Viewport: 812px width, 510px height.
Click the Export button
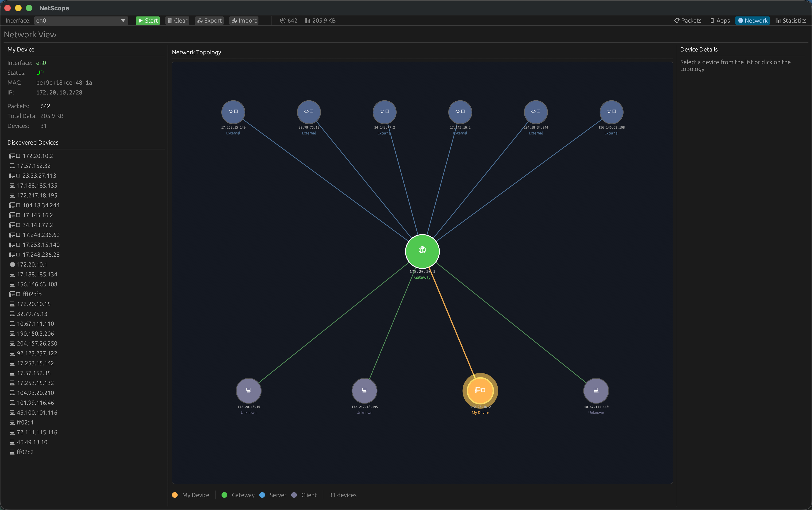(209, 21)
